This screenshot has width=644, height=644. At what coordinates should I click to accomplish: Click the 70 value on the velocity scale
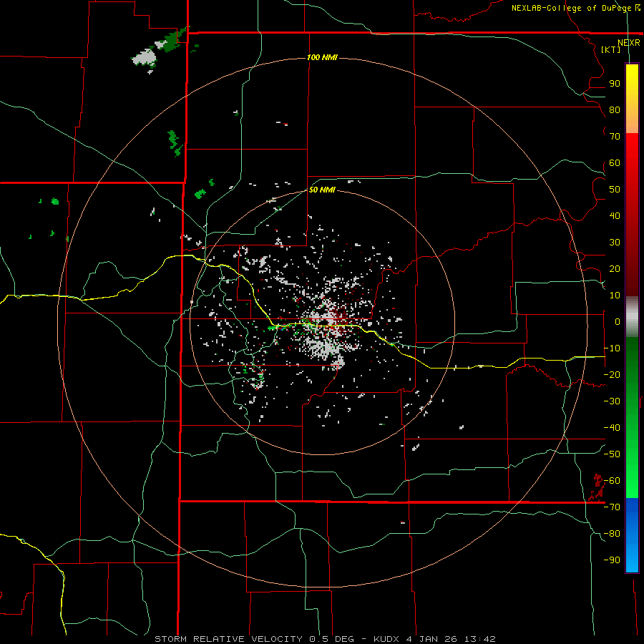(615, 137)
